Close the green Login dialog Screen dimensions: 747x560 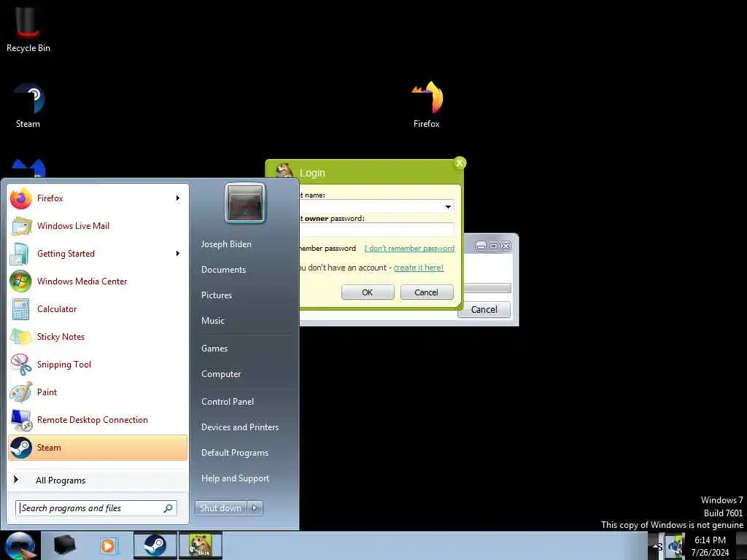click(460, 163)
